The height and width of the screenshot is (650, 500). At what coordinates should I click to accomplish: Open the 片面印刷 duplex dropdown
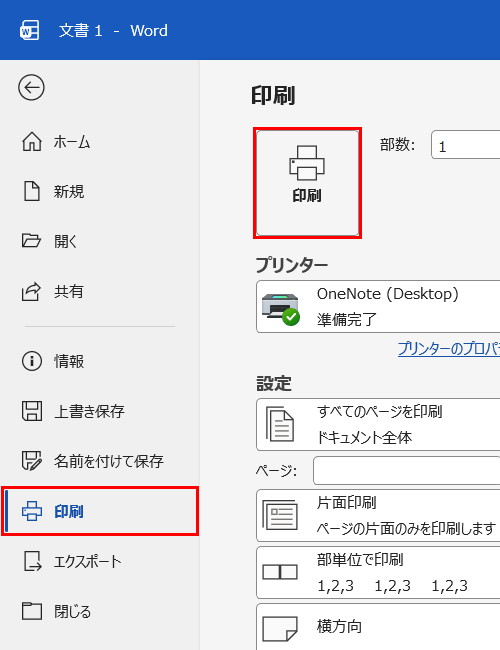(x=378, y=515)
